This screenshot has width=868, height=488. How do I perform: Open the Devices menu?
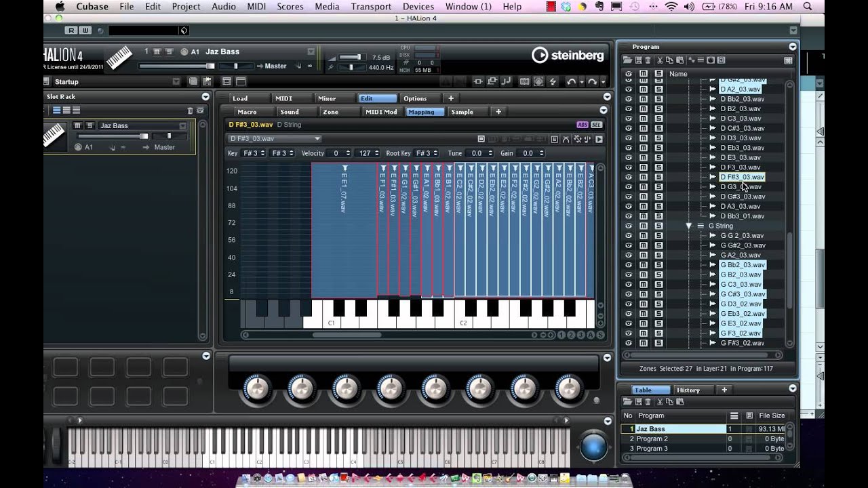[x=418, y=6]
